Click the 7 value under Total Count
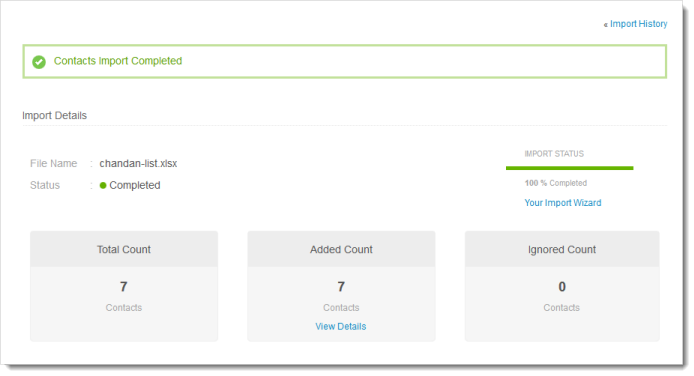This screenshot has height=376, width=694. point(123,287)
